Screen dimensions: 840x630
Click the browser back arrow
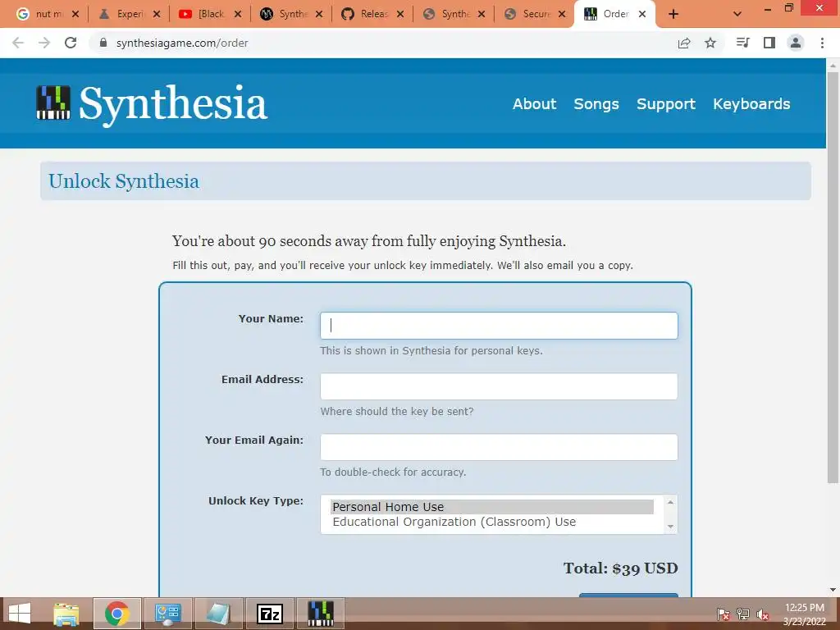(18, 43)
